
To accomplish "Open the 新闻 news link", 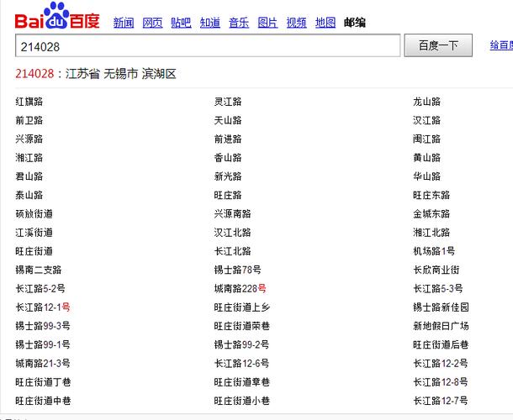I will (x=124, y=23).
